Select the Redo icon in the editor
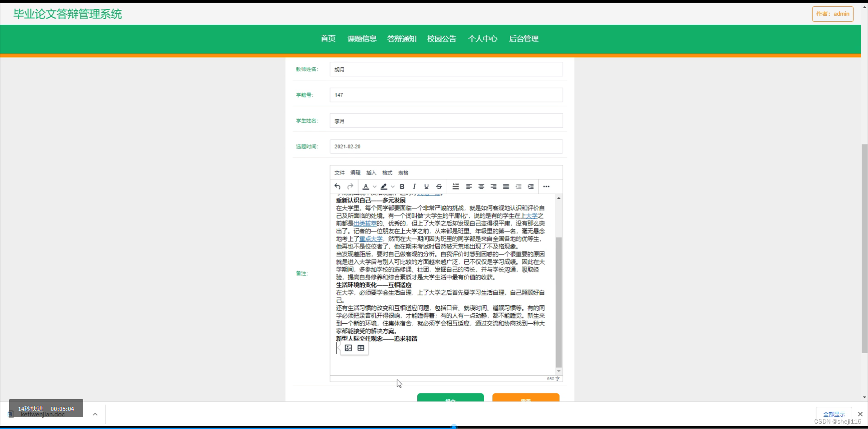868x429 pixels. click(351, 187)
